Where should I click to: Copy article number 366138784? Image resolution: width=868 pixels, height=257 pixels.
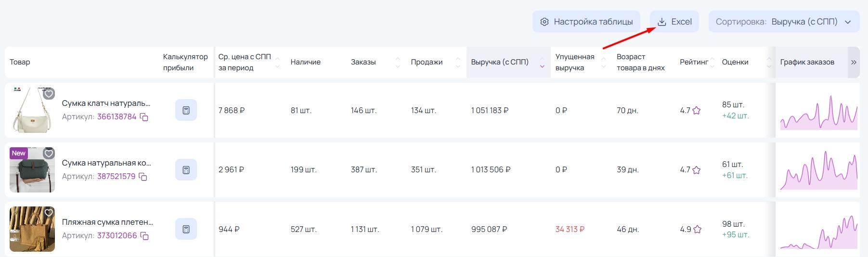(144, 117)
